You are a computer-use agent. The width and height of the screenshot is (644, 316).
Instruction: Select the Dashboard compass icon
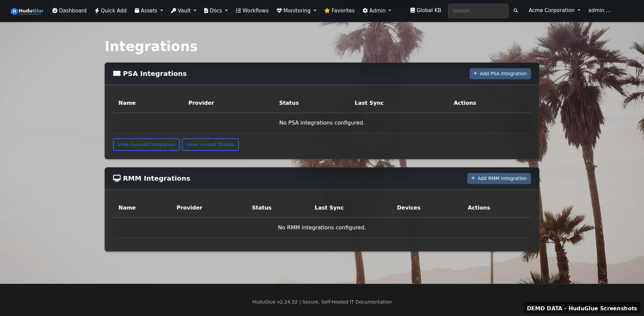coord(55,10)
